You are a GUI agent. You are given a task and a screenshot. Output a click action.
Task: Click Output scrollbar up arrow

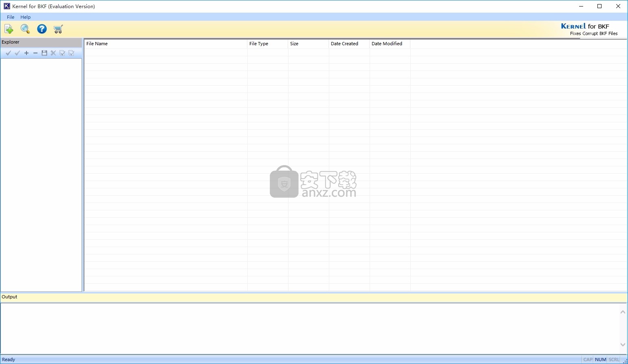coord(623,312)
